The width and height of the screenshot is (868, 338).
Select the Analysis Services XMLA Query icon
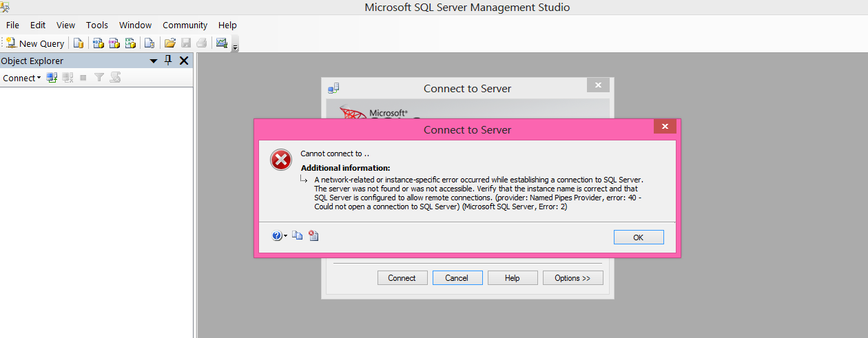[x=130, y=43]
